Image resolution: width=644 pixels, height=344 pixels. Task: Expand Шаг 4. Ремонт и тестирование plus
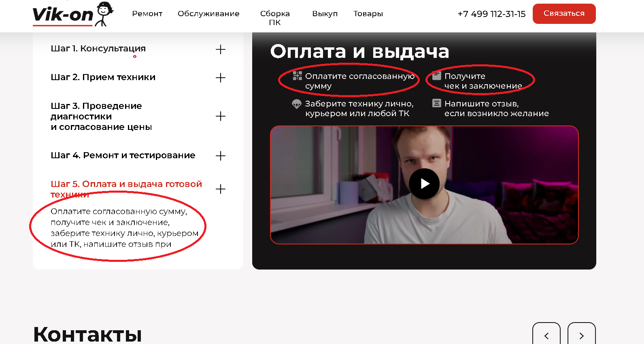[220, 156]
